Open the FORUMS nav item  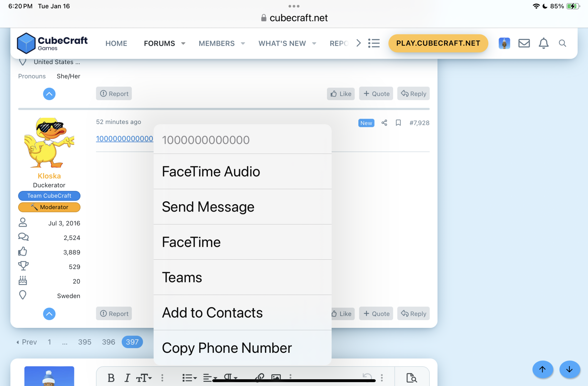(159, 43)
